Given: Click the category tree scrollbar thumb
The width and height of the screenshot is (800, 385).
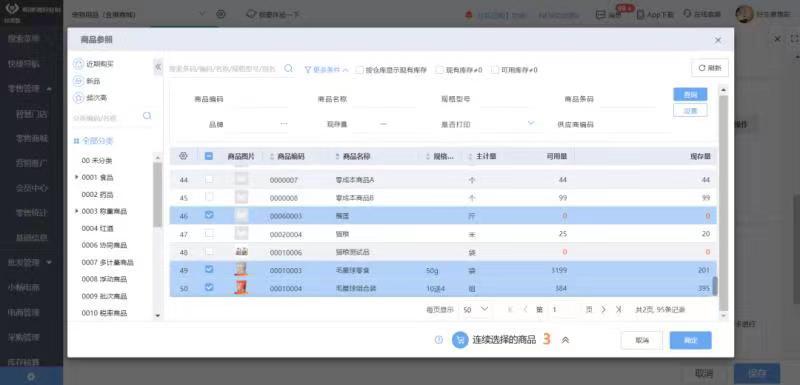Looking at the screenshot, I should coord(157,194).
